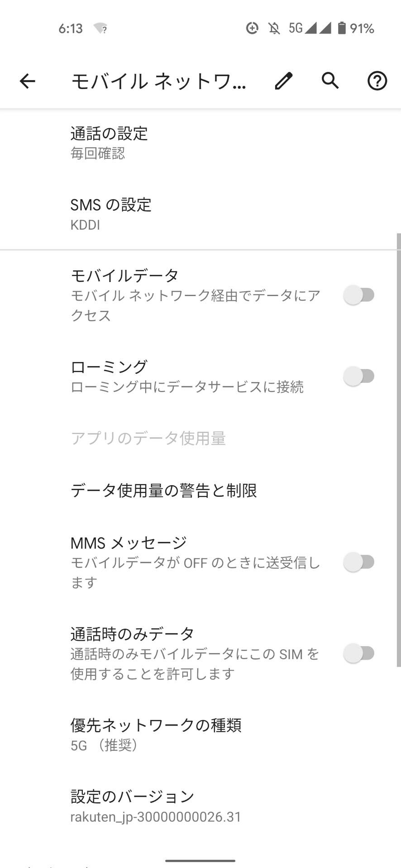
Task: Tap the muted bell notification icon
Action: coord(274,28)
